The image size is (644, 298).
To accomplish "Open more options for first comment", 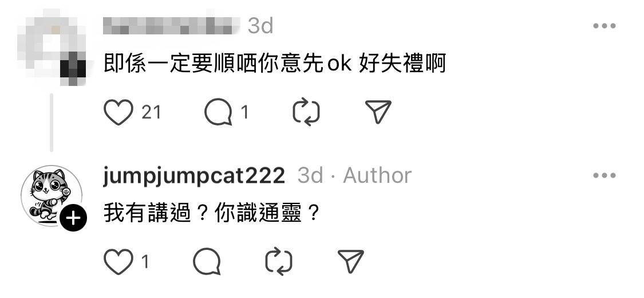I will (x=604, y=26).
